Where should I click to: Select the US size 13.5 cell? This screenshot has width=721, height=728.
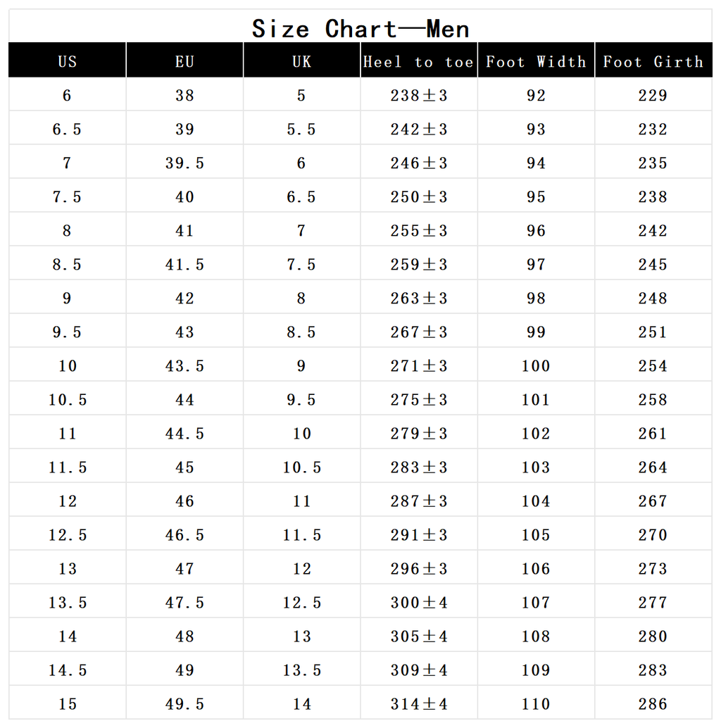point(68,602)
